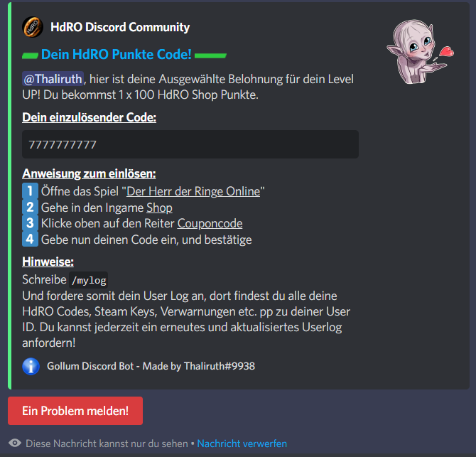This screenshot has height=457, width=476.
Task: Click the /mylog inline command
Action: 89,280
